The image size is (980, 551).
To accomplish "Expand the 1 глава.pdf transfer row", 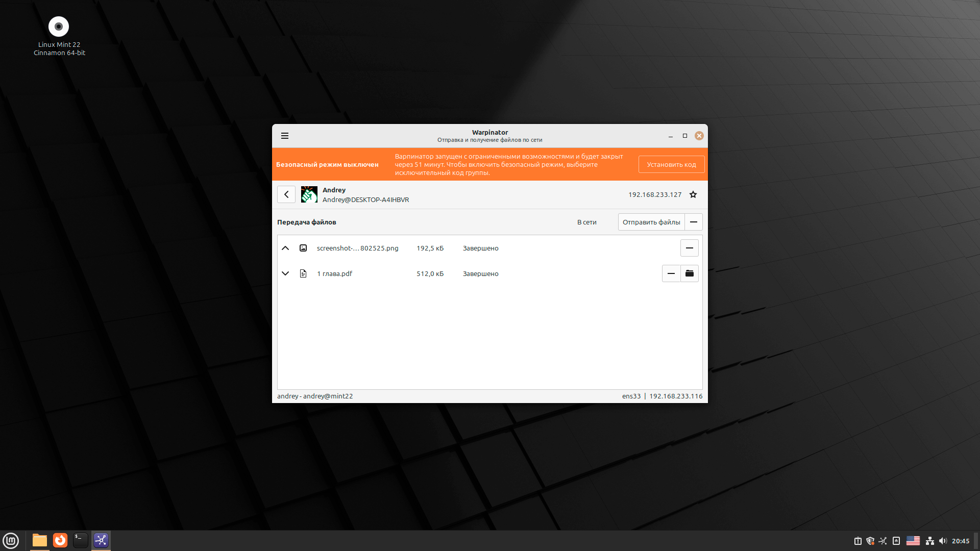I will click(285, 273).
